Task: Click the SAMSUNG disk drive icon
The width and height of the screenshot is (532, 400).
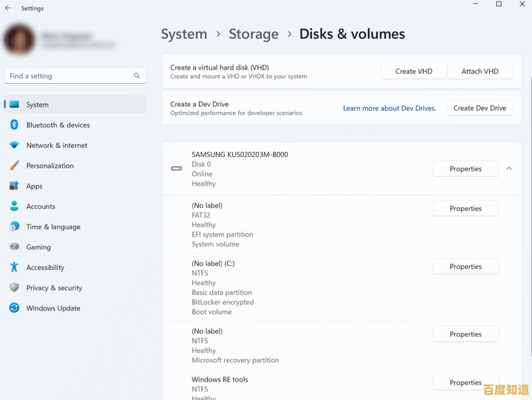Action: [177, 168]
